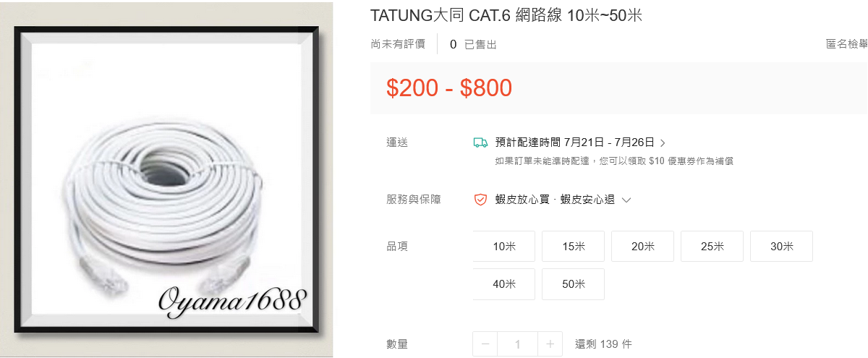Open delivery details chevron after 7月26日
This screenshot has width=868, height=358.
[663, 143]
